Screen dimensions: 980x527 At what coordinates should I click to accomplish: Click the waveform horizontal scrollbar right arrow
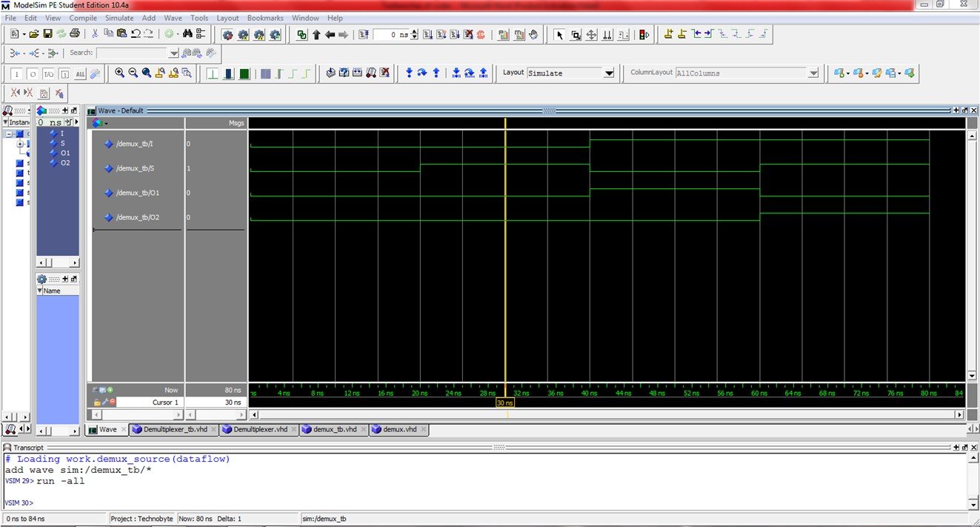[961, 414]
